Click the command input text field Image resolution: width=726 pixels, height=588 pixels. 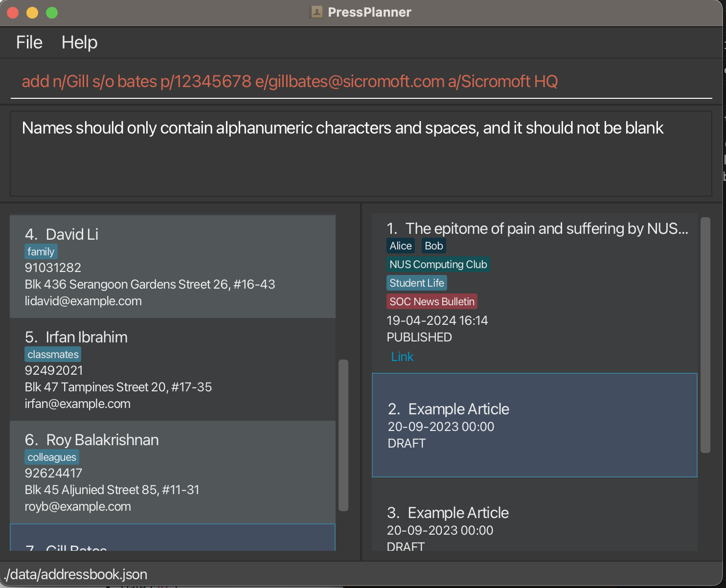(361, 81)
